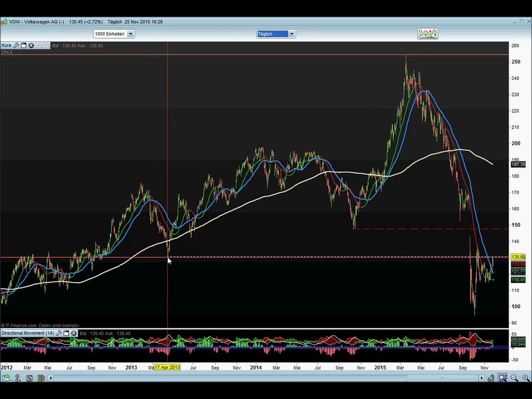The image size is (532, 399).
Task: Click the 17 Apr 2013 date marker
Action: tap(167, 367)
